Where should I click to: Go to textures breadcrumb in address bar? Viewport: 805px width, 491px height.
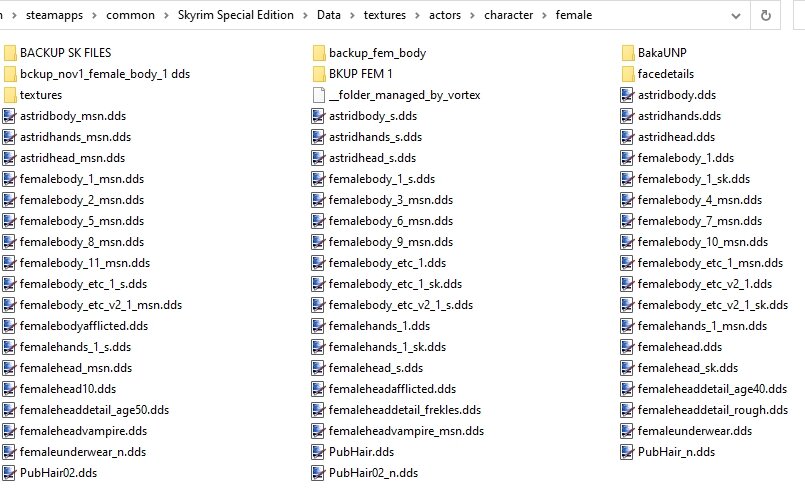point(385,15)
